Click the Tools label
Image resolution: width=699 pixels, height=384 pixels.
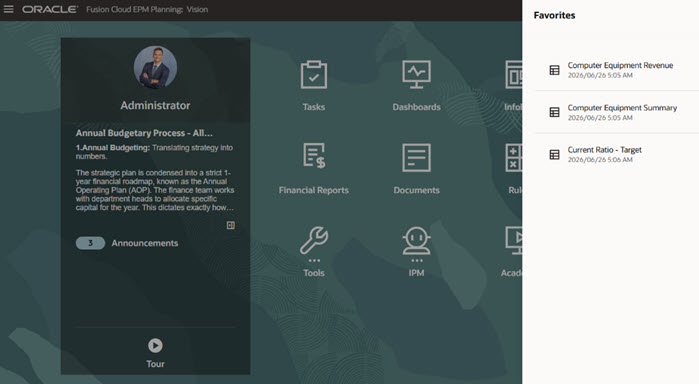[314, 273]
